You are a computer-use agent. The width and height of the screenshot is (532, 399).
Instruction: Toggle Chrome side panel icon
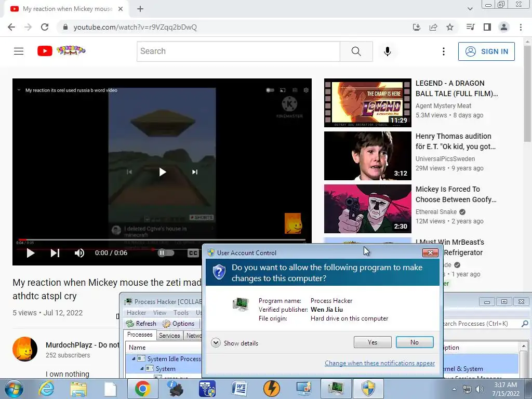click(x=487, y=27)
